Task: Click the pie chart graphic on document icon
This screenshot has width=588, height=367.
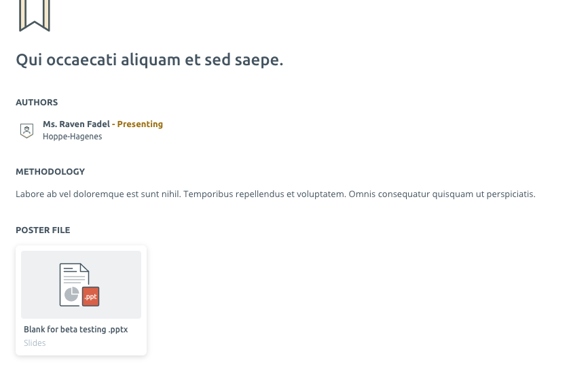Action: [71, 294]
